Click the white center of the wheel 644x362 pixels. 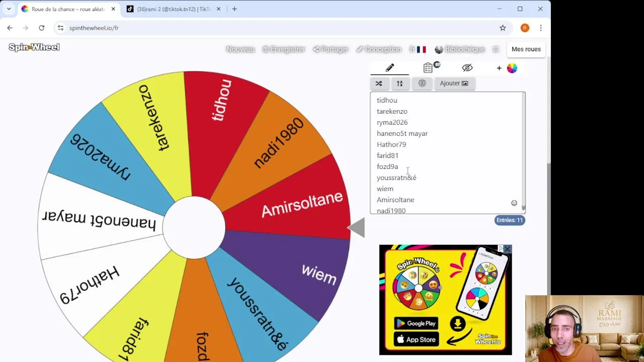tap(194, 228)
